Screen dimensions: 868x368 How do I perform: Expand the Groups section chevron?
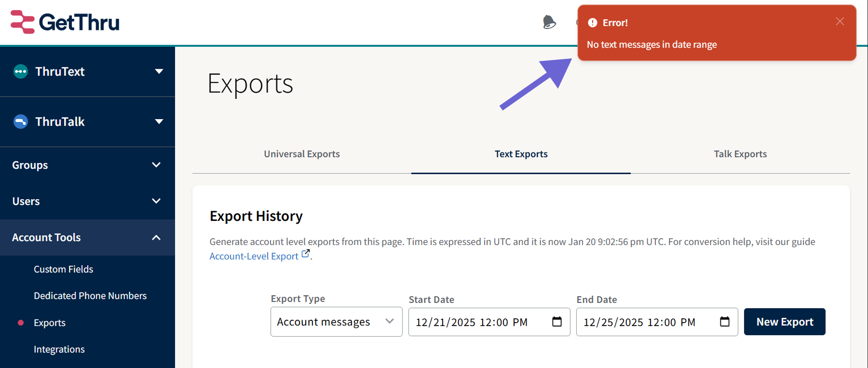(156, 165)
